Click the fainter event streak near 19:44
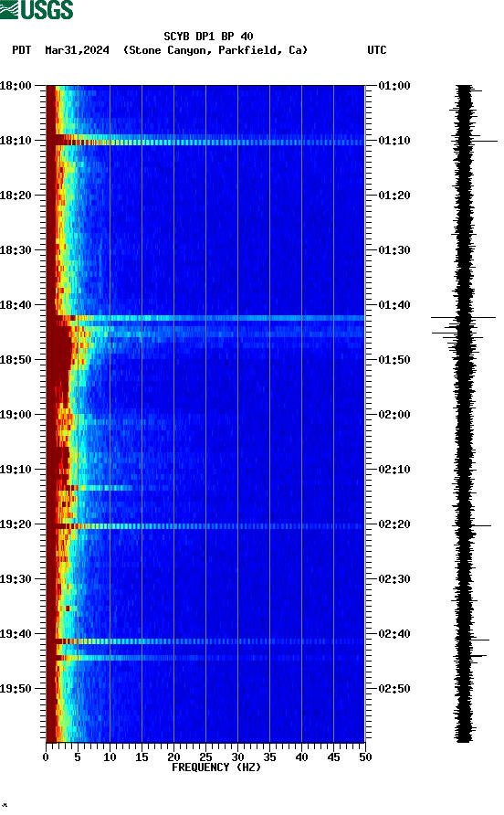Screen dimensions: 504x815 pos(205,658)
